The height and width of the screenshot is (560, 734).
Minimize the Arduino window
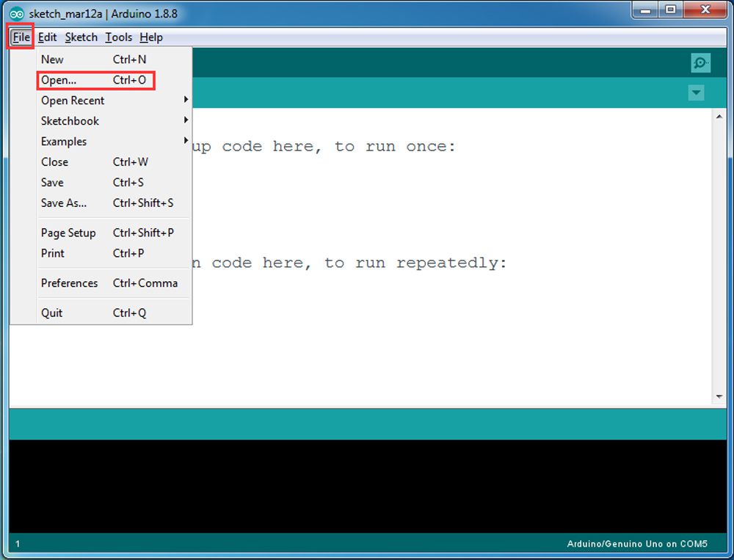[x=646, y=10]
